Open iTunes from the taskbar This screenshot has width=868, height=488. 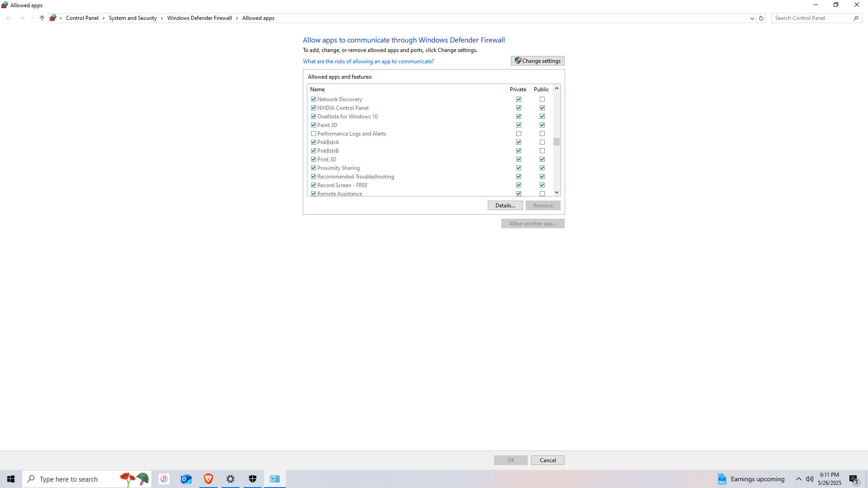(164, 479)
